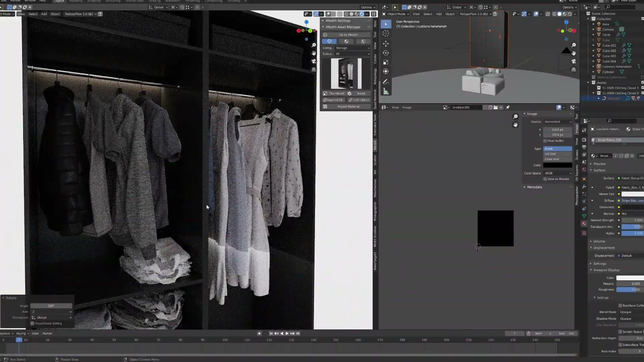Open image Source Generated dropdown
This screenshot has height=362, width=644.
(558, 122)
